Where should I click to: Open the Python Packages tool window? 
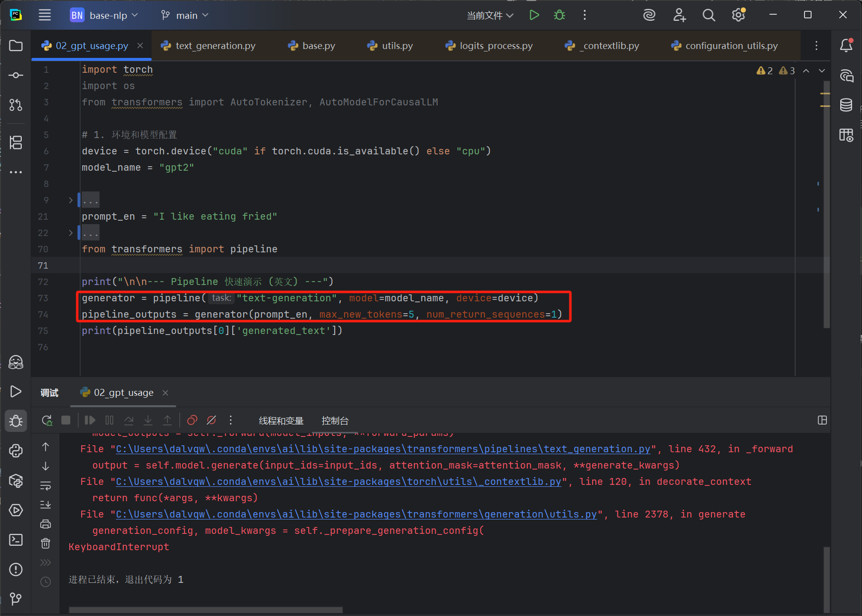[16, 480]
